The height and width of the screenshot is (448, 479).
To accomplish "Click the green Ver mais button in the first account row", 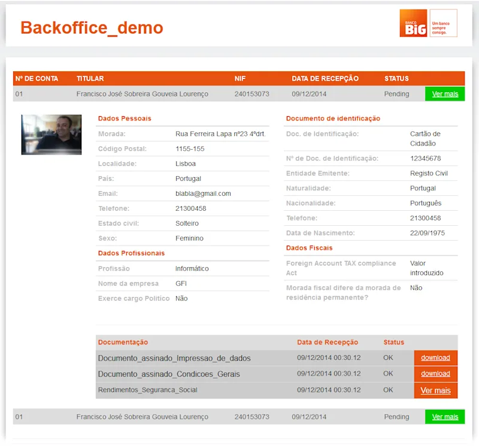I will [445, 94].
